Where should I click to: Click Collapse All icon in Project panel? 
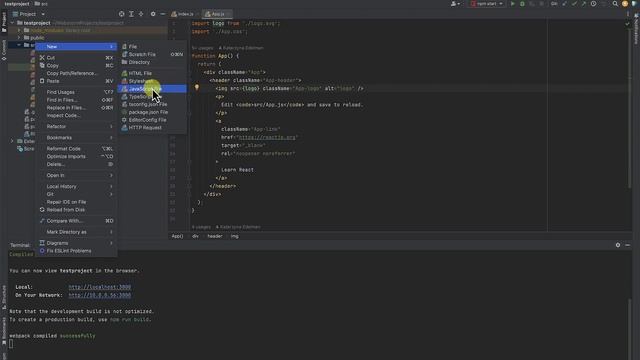pyautogui.click(x=141, y=14)
